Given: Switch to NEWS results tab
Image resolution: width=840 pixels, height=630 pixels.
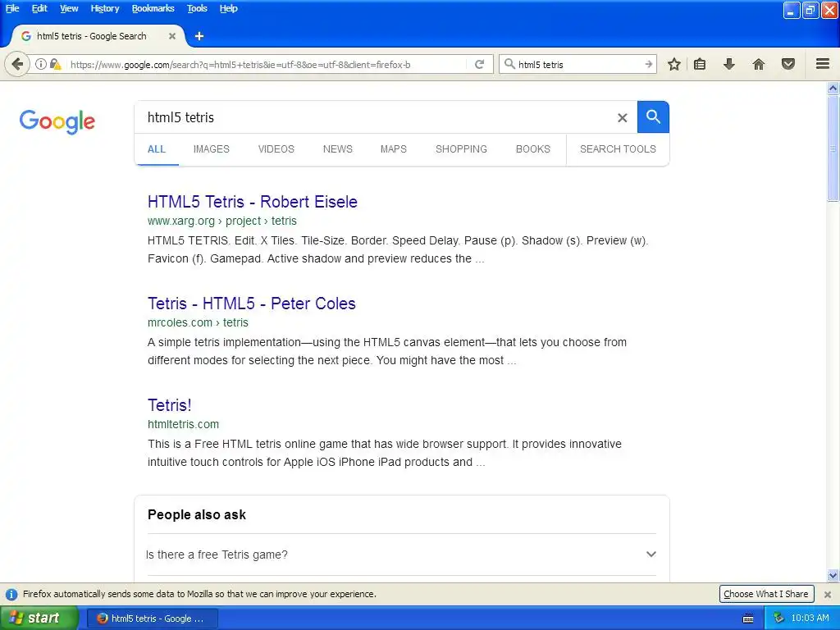Looking at the screenshot, I should tap(337, 149).
